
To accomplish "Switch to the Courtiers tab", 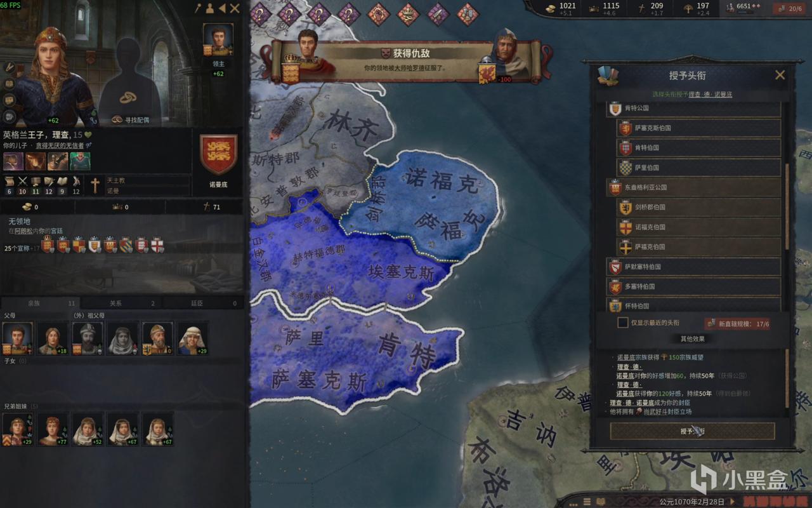I will (203, 304).
